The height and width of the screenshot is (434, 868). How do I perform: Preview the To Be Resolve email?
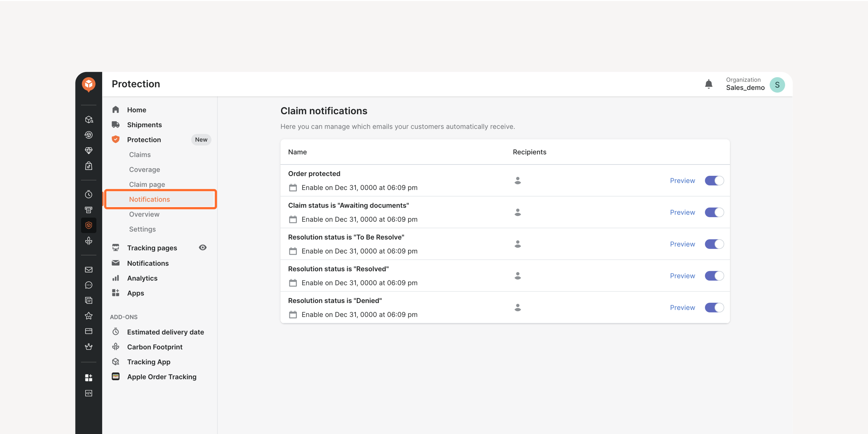682,244
